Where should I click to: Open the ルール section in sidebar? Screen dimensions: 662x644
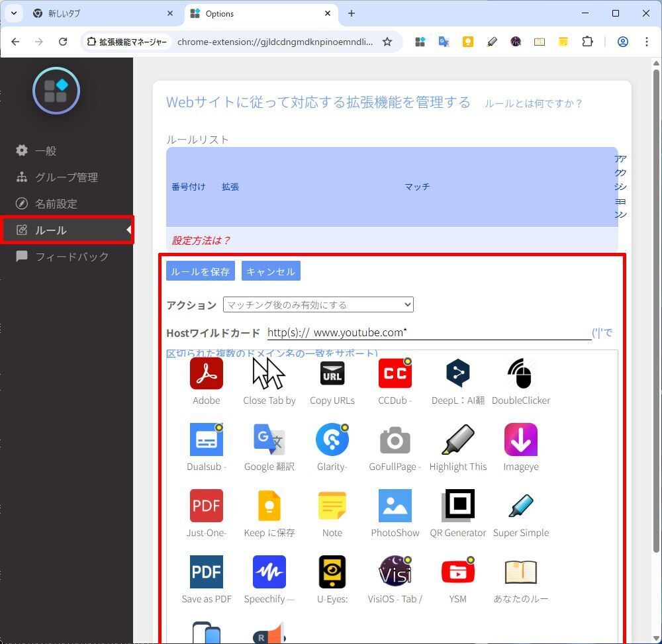tap(67, 230)
